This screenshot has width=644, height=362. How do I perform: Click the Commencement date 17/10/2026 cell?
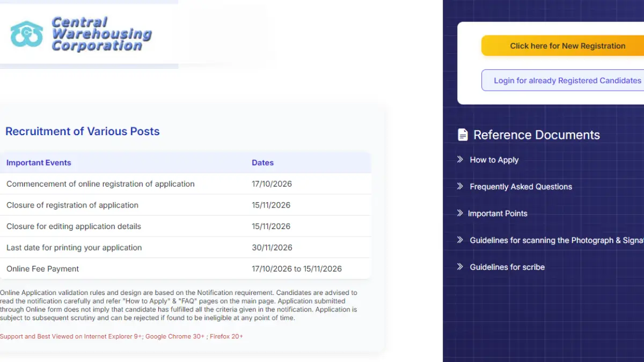[x=272, y=184]
